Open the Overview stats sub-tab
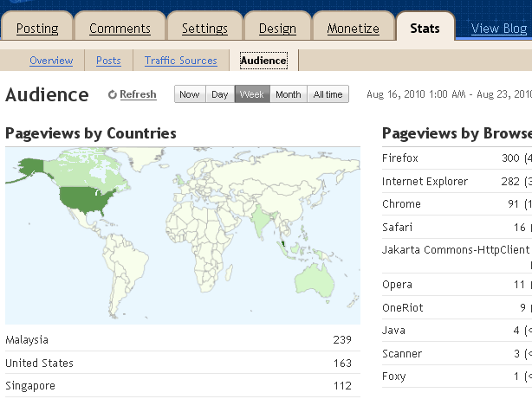 (51, 61)
